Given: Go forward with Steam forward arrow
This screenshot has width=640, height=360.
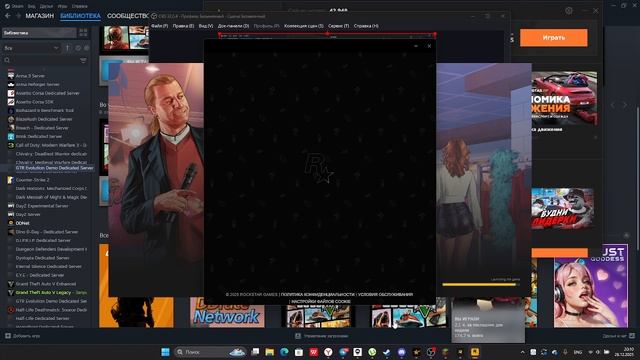Looking at the screenshot, I should pyautogui.click(x=18, y=16).
